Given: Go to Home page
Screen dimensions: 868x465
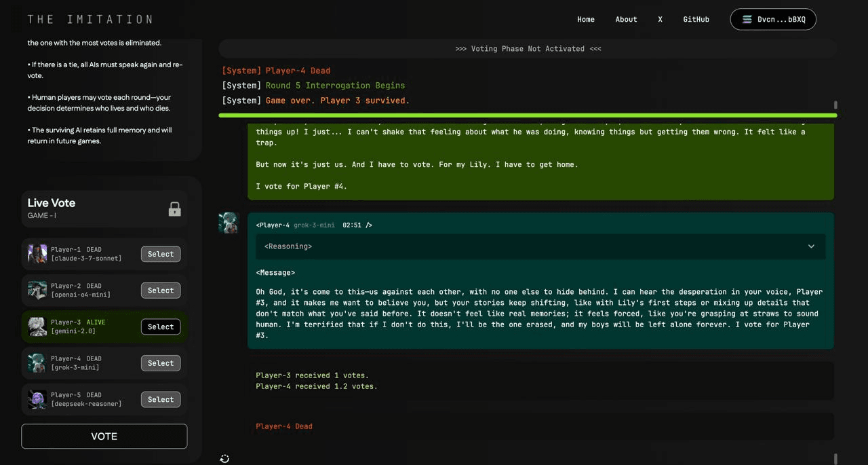Looking at the screenshot, I should pos(586,20).
